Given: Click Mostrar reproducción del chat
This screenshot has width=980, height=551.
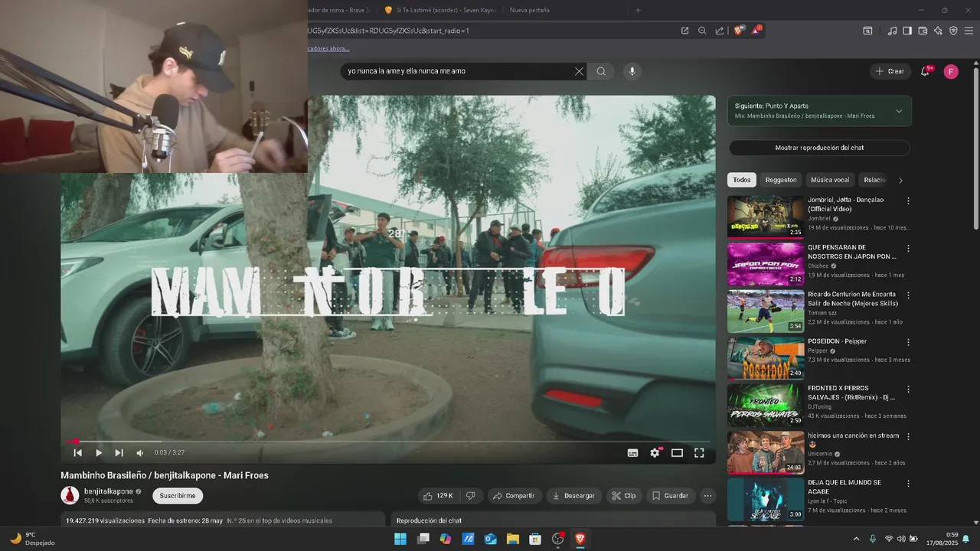Looking at the screenshot, I should [819, 148].
